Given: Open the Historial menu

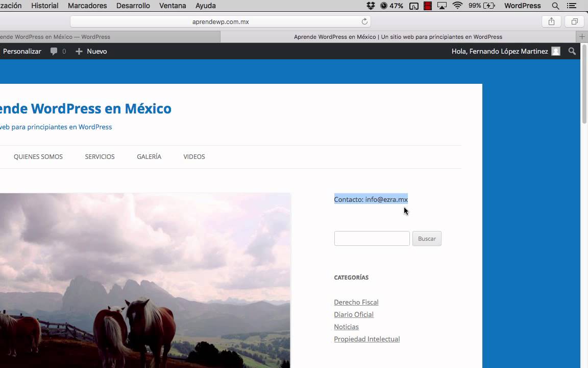Looking at the screenshot, I should pos(44,6).
